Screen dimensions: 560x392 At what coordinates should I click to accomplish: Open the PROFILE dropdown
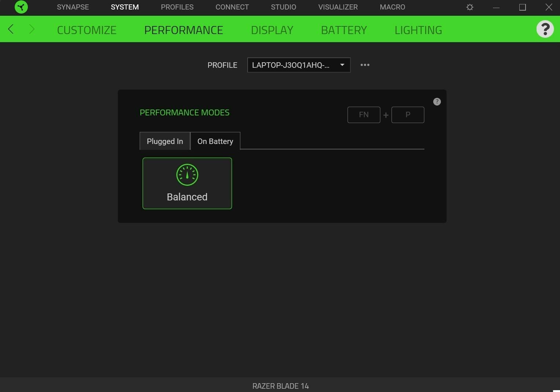299,65
